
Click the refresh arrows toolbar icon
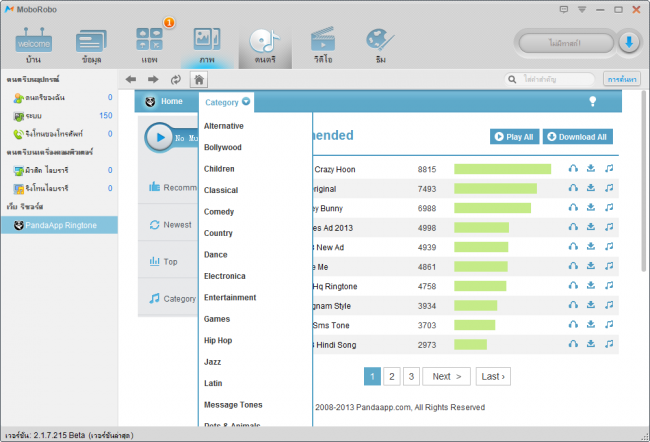176,80
